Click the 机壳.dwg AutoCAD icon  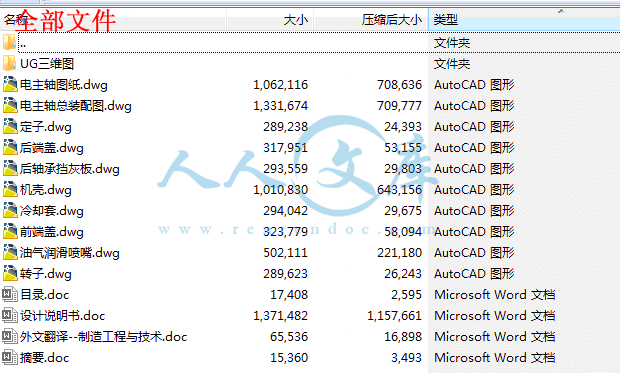point(10,189)
